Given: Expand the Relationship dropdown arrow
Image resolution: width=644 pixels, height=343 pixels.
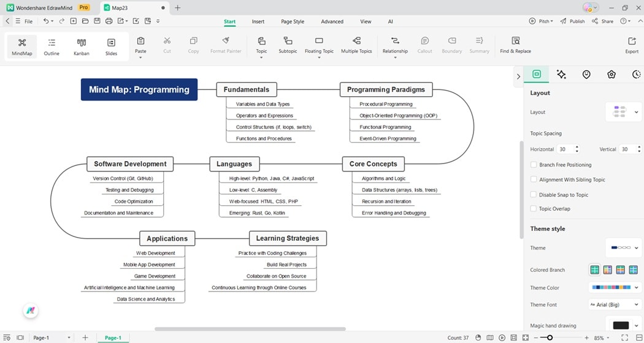Looking at the screenshot, I should click(395, 58).
